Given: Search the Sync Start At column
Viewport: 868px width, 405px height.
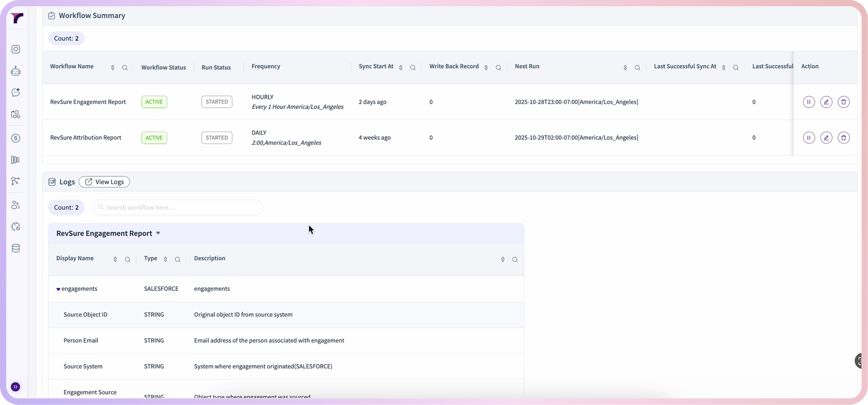Looking at the screenshot, I should [x=413, y=68].
